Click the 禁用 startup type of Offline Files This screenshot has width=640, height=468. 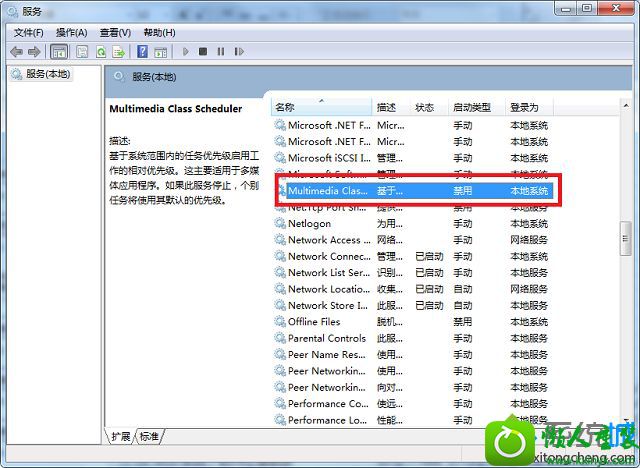pyautogui.click(x=462, y=322)
